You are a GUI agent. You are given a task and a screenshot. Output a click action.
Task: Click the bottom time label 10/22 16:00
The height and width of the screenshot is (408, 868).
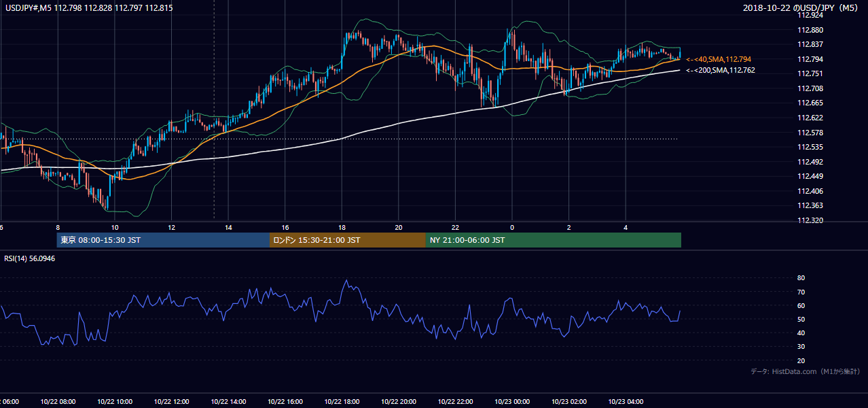click(x=285, y=402)
